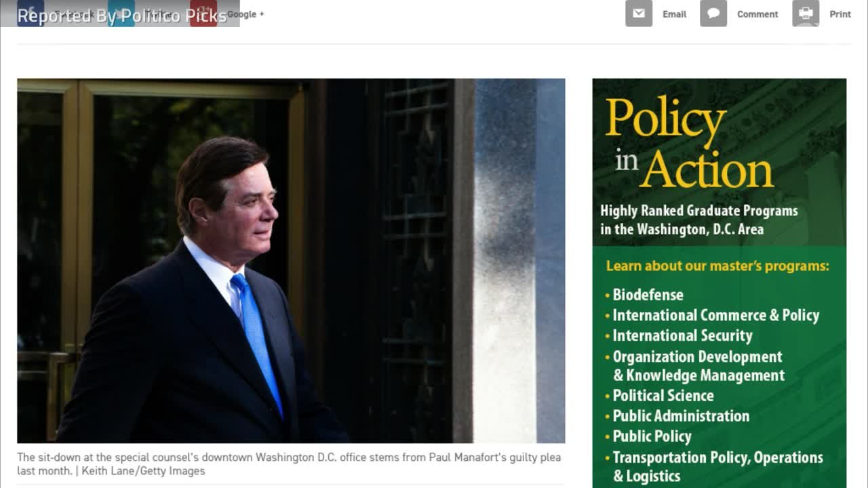Click the printer icon
868x488 pixels.
coord(806,14)
